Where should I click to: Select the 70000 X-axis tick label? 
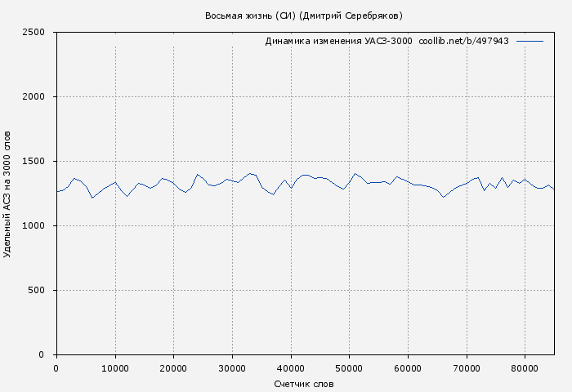pyautogui.click(x=467, y=369)
